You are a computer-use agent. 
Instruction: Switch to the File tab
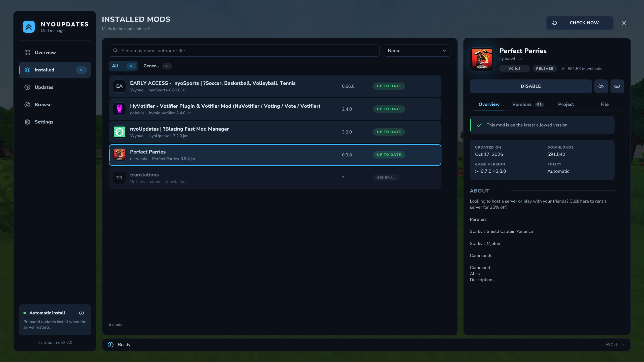coord(604,104)
